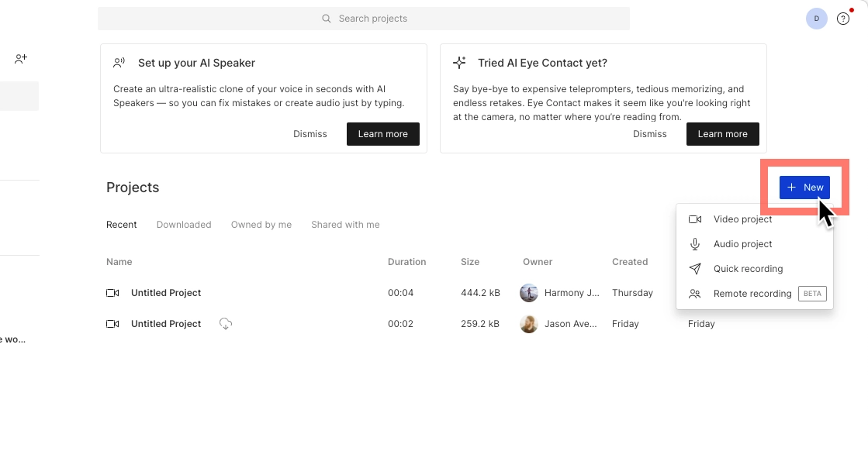
Task: Switch to the Shared with me tab
Action: [345, 225]
